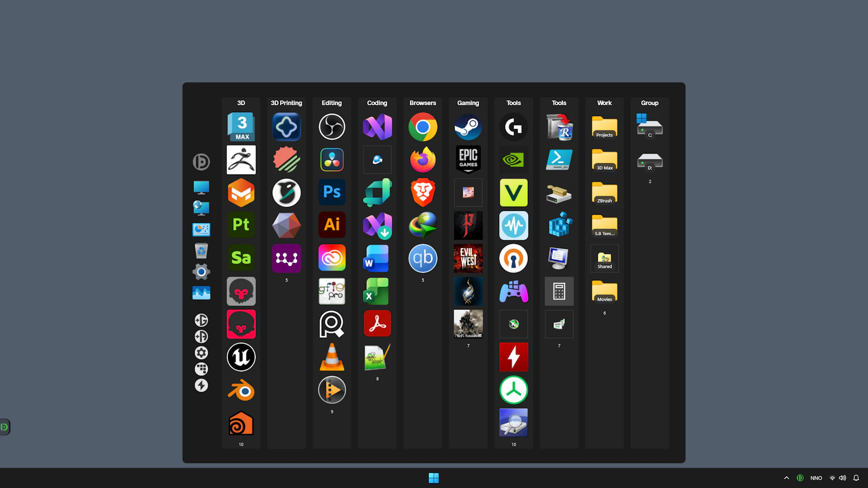The width and height of the screenshot is (868, 488).
Task: Open volume control in tray
Action: tap(843, 478)
